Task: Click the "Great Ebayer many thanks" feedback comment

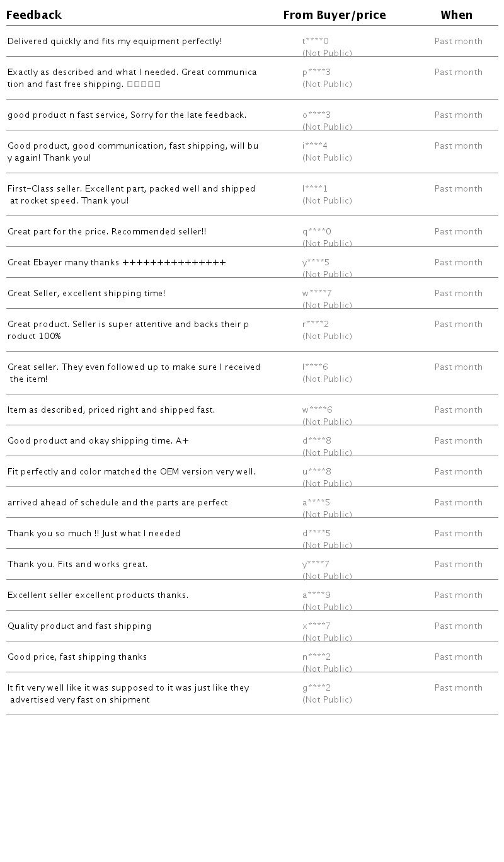Action: click(117, 263)
